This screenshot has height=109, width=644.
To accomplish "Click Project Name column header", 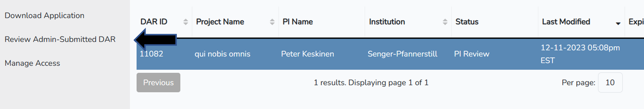I will pyautogui.click(x=220, y=22).
